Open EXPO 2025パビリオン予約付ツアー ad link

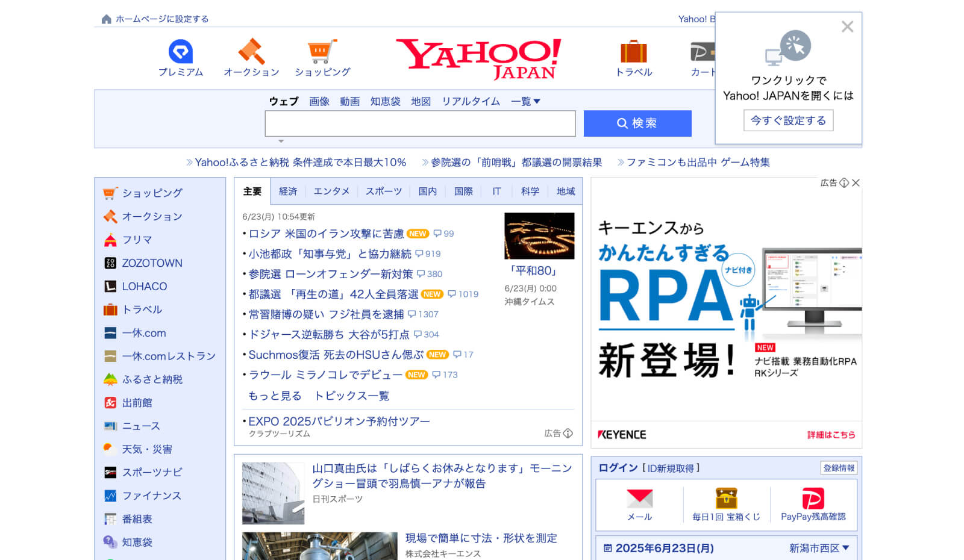tap(339, 422)
